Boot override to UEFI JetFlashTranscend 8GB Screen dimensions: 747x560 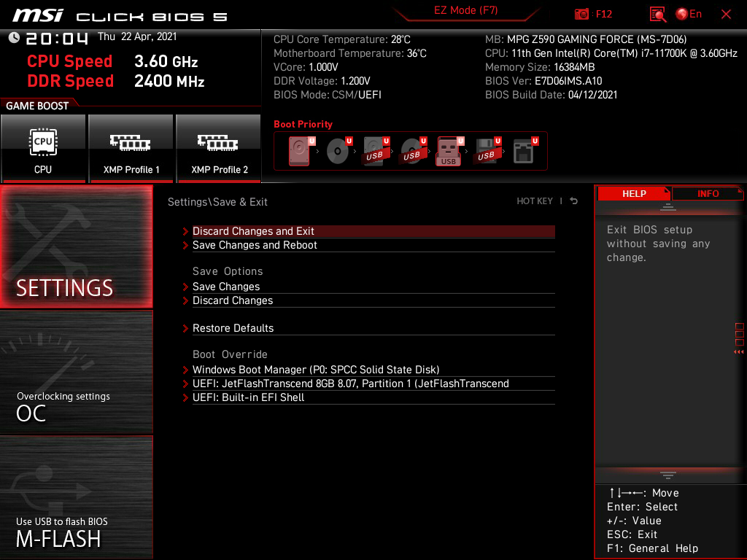click(x=373, y=384)
